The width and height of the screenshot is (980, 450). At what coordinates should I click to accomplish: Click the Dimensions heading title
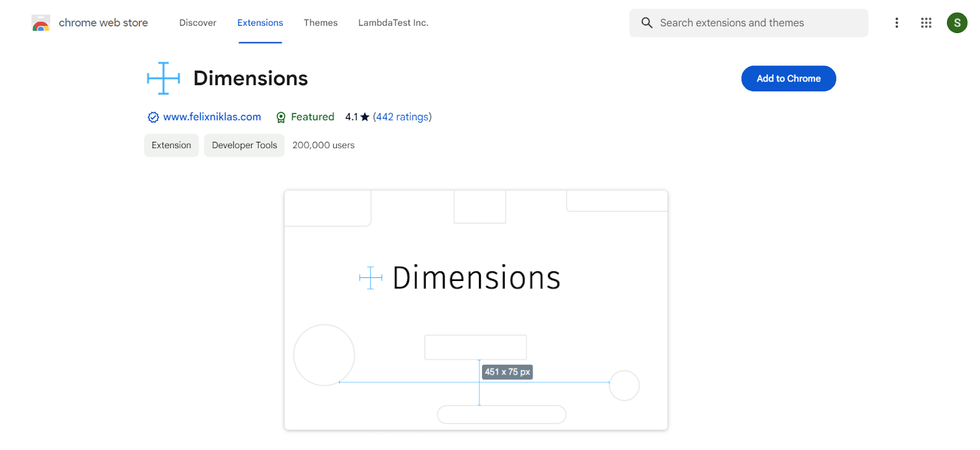pos(251,78)
